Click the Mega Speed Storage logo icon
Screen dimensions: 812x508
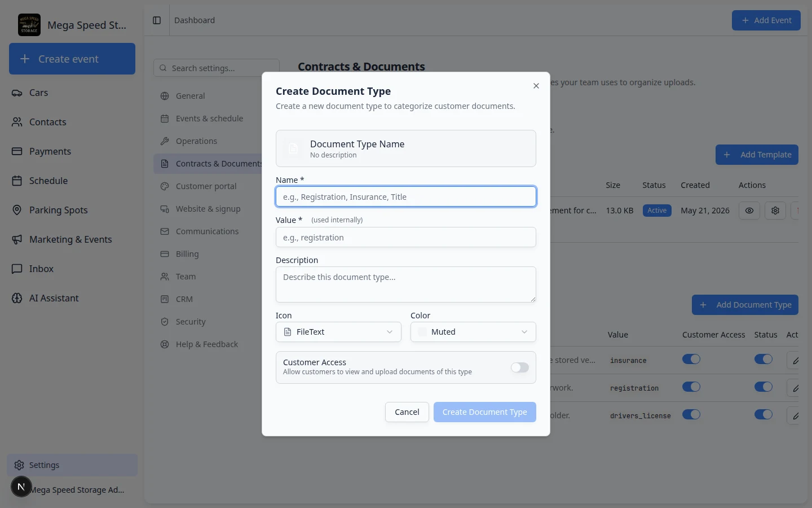click(x=29, y=25)
